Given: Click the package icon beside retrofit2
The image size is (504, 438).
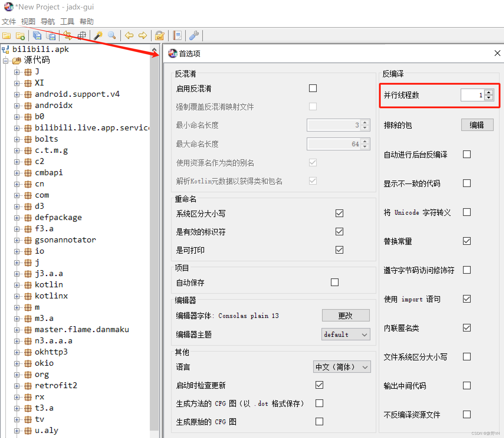Looking at the screenshot, I should point(28,386).
